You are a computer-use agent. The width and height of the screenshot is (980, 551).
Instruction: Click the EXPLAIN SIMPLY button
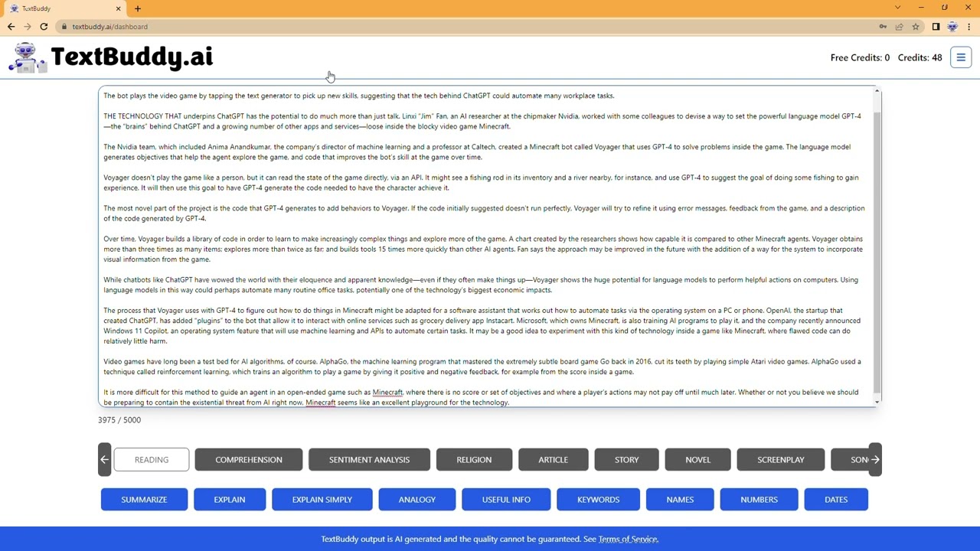coord(322,499)
